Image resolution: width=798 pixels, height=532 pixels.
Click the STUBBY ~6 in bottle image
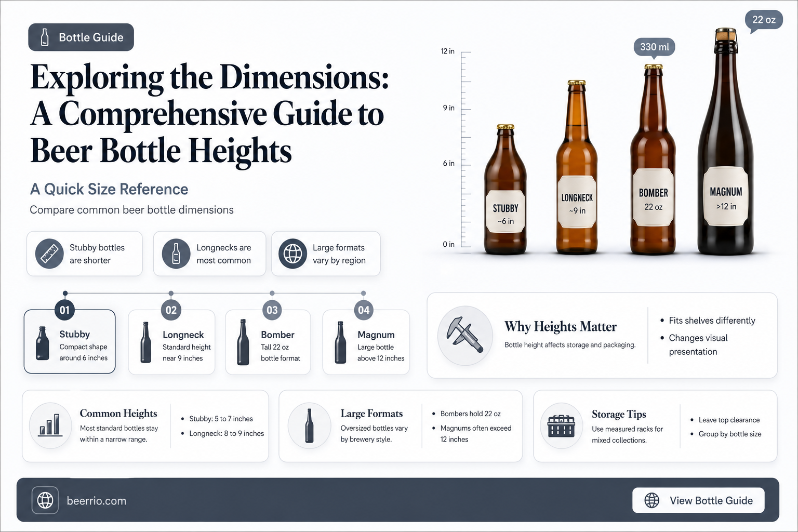pyautogui.click(x=505, y=190)
